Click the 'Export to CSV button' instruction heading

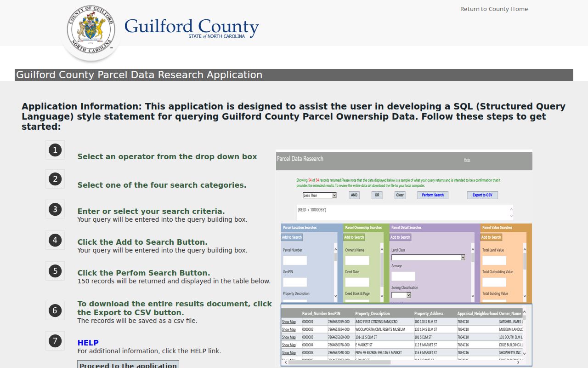pos(175,308)
